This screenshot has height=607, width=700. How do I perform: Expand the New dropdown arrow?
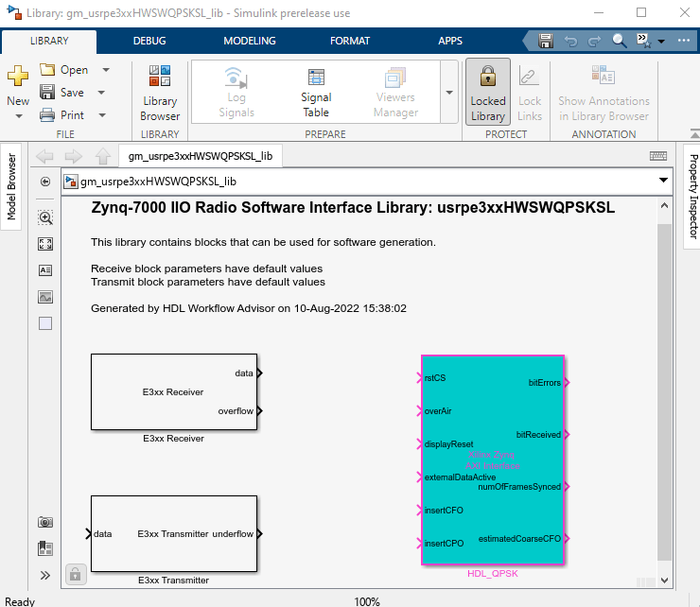pyautogui.click(x=18, y=116)
